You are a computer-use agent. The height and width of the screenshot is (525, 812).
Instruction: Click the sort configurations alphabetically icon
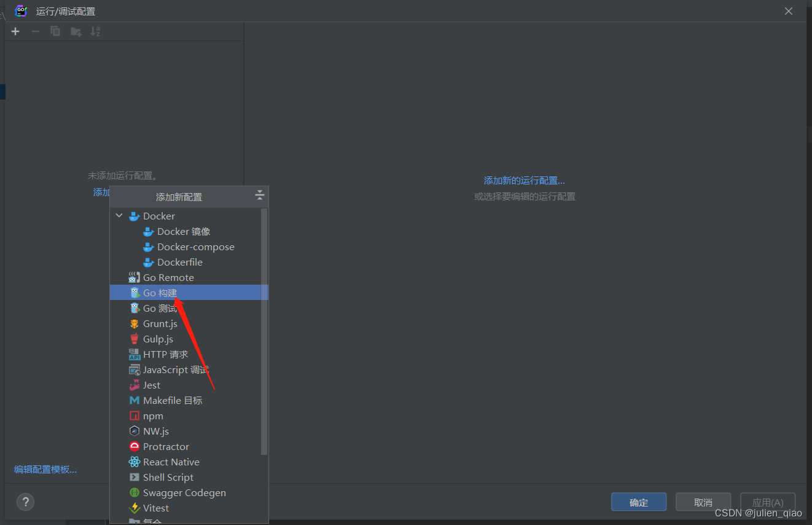pos(95,31)
